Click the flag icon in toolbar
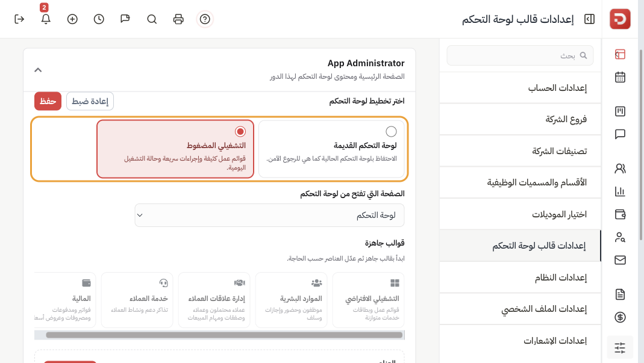 click(x=125, y=19)
